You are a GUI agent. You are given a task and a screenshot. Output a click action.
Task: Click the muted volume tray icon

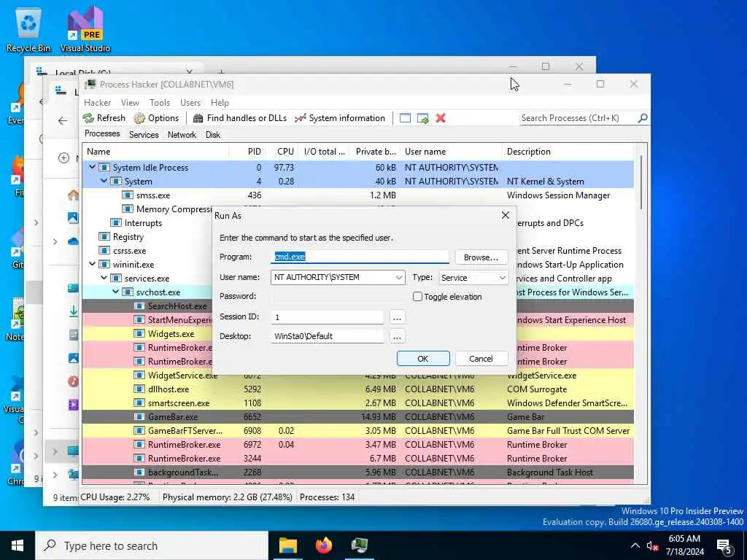(x=652, y=546)
